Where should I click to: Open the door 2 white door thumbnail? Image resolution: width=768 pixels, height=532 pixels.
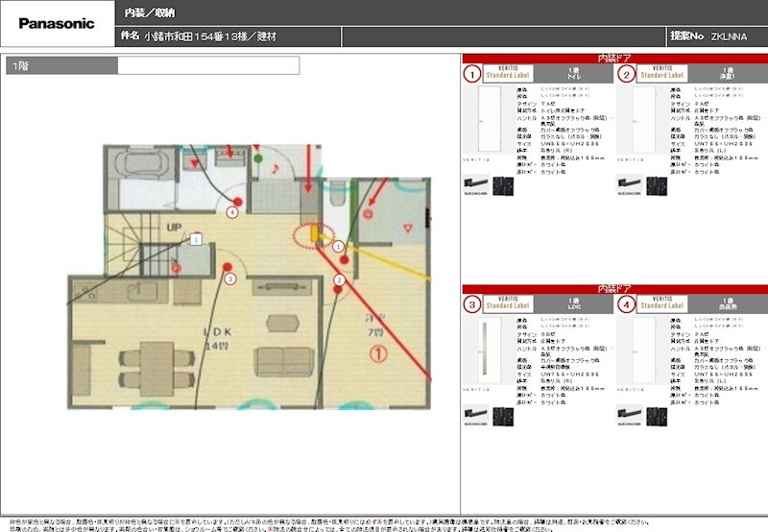643,119
